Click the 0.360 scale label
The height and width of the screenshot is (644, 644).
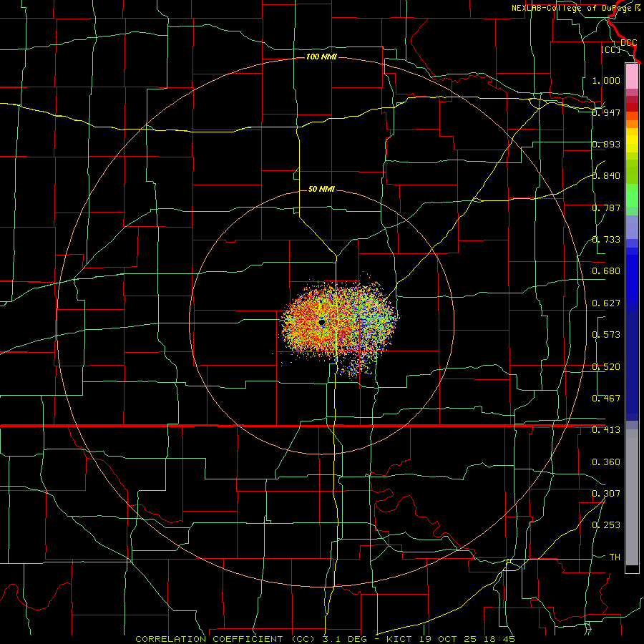(606, 462)
